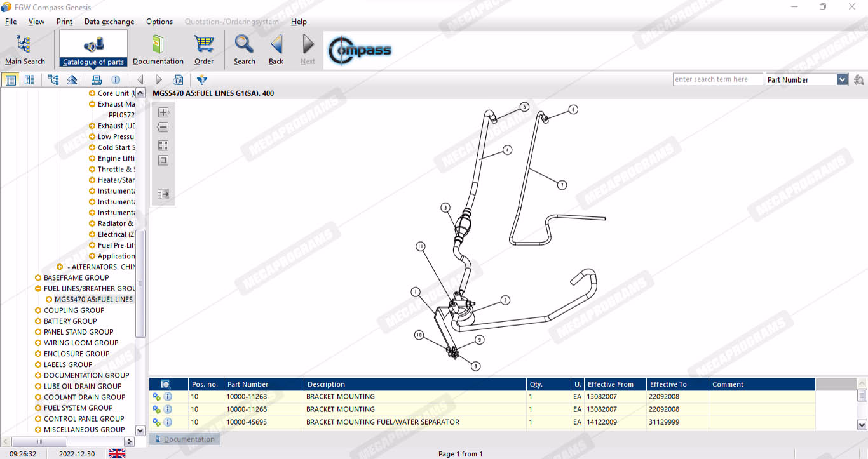The height and width of the screenshot is (459, 868).
Task: Click the gear icon in the 10000-45695 row
Action: 156,422
